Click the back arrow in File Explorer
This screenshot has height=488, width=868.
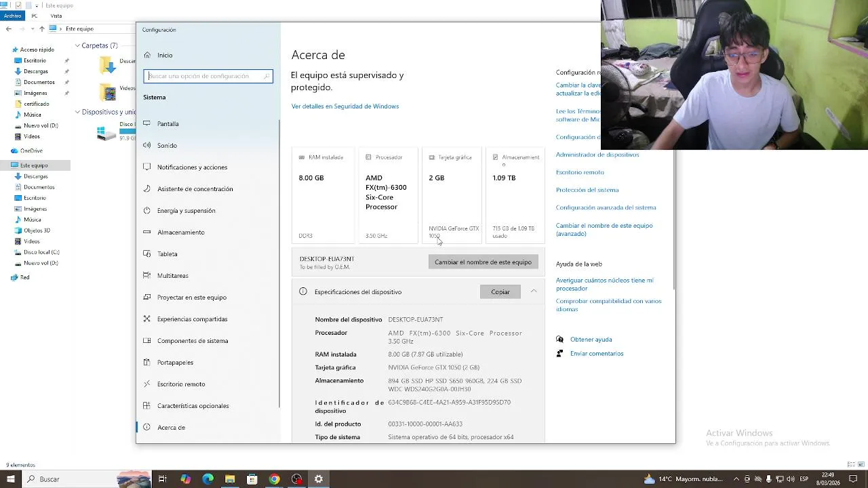tap(8, 28)
